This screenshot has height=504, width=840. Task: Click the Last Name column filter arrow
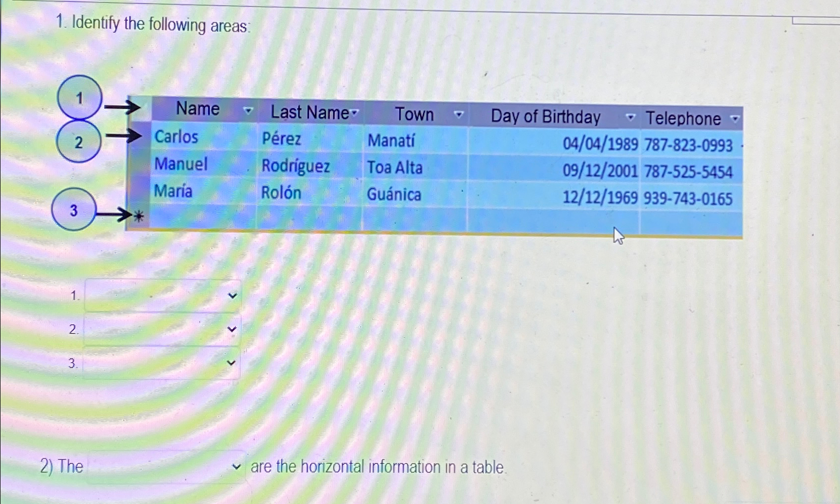[x=354, y=113]
